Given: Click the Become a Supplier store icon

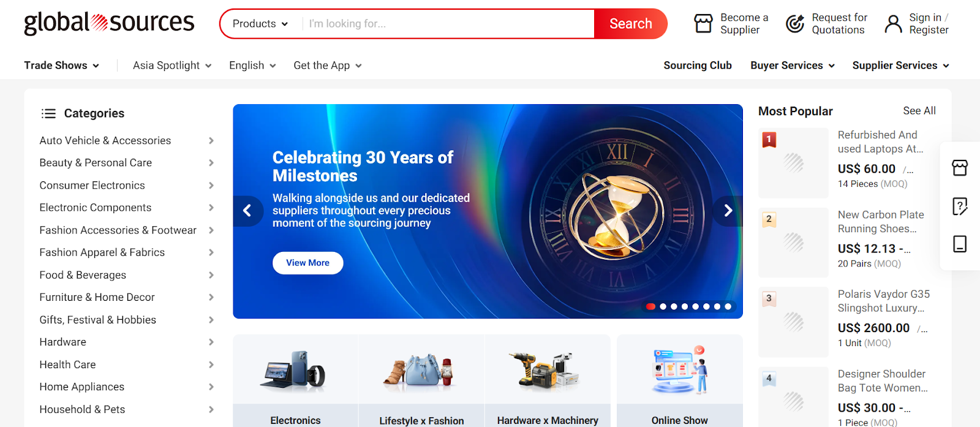Looking at the screenshot, I should [x=703, y=24].
